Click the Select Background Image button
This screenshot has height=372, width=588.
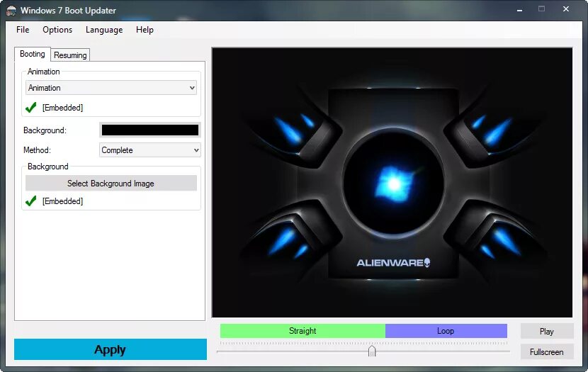(x=111, y=184)
